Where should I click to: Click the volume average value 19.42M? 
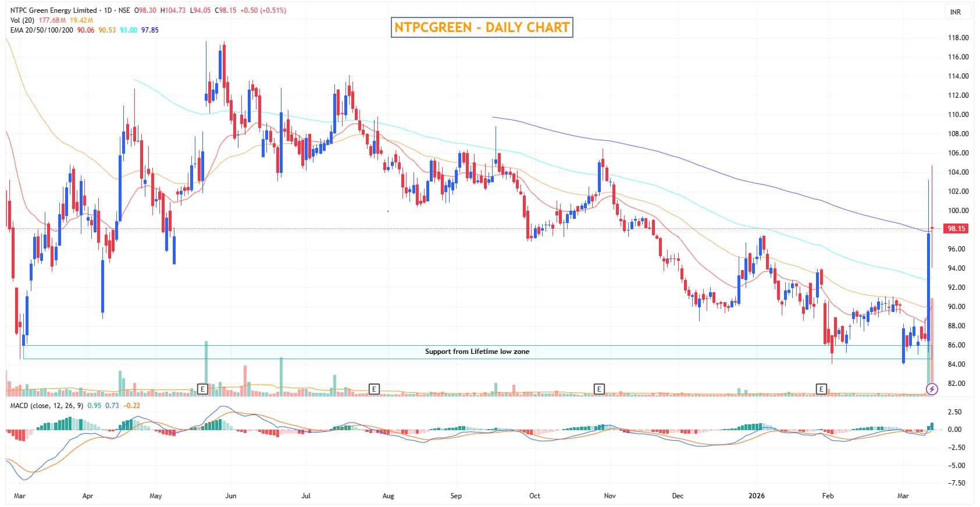tap(81, 20)
